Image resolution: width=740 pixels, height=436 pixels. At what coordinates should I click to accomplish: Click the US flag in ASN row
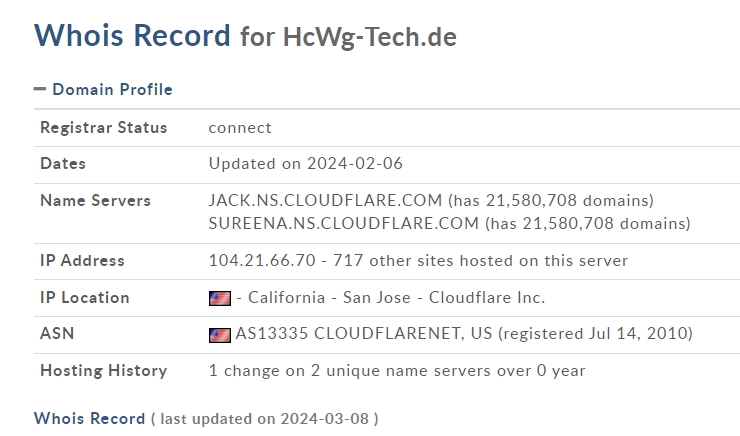click(x=220, y=335)
